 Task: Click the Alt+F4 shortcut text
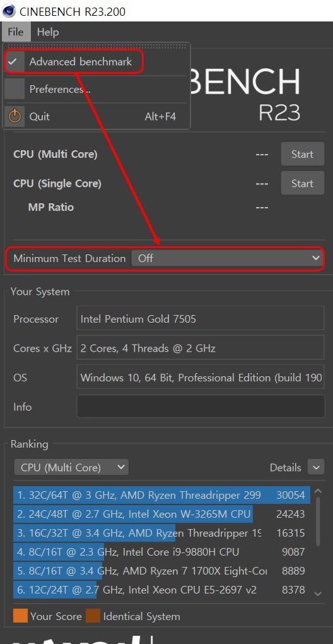(x=160, y=117)
